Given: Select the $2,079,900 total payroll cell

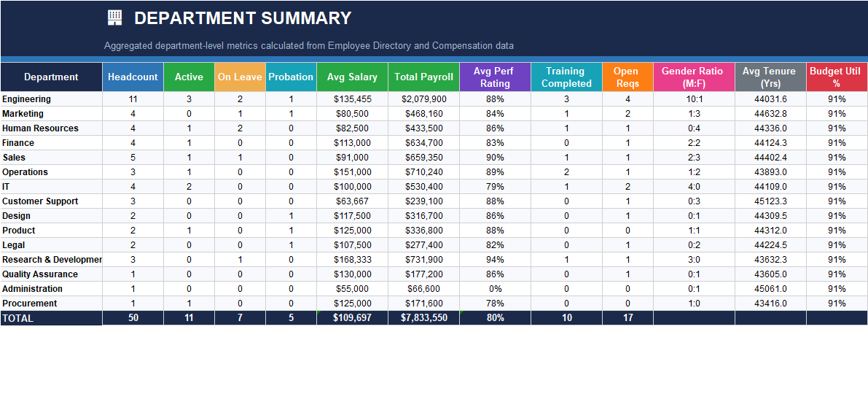Looking at the screenshot, I should pyautogui.click(x=423, y=99).
